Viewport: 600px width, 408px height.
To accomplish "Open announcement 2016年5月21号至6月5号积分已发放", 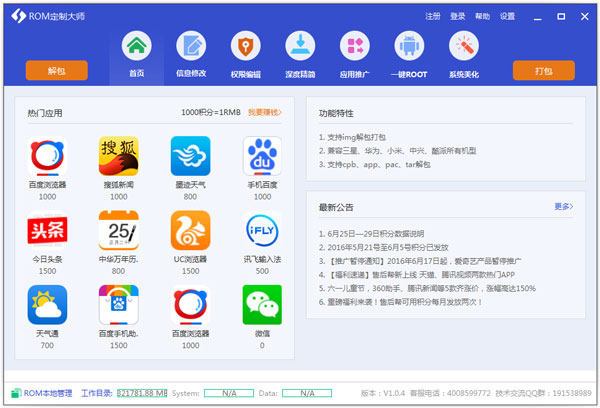I will (x=384, y=247).
